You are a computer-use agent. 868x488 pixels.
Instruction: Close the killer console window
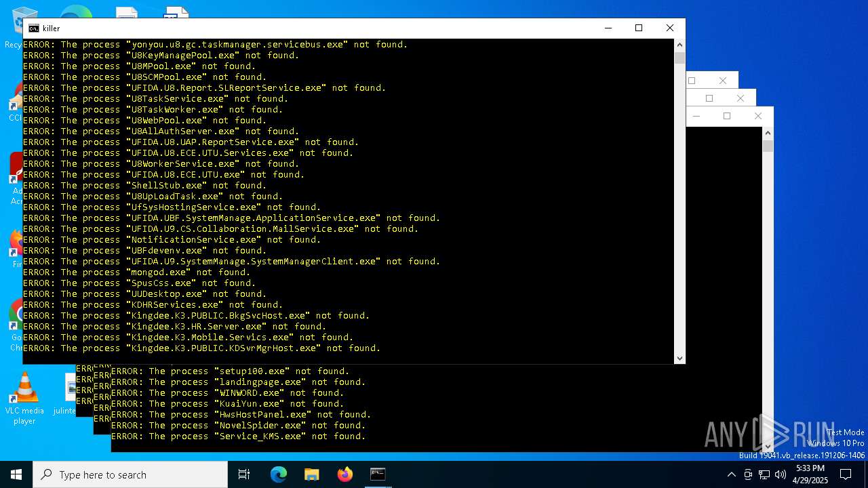click(670, 28)
